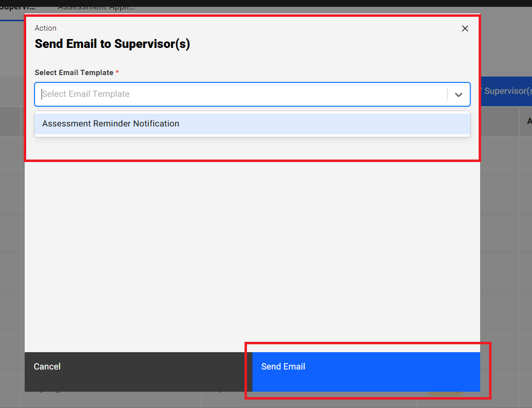
Task: Click the blue Send Email button
Action: 366,367
